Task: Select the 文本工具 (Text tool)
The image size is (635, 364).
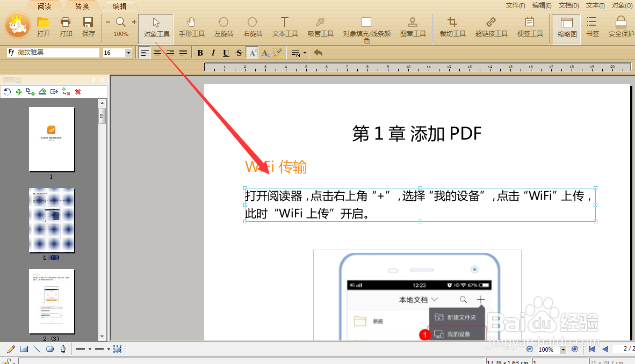Action: [x=285, y=27]
